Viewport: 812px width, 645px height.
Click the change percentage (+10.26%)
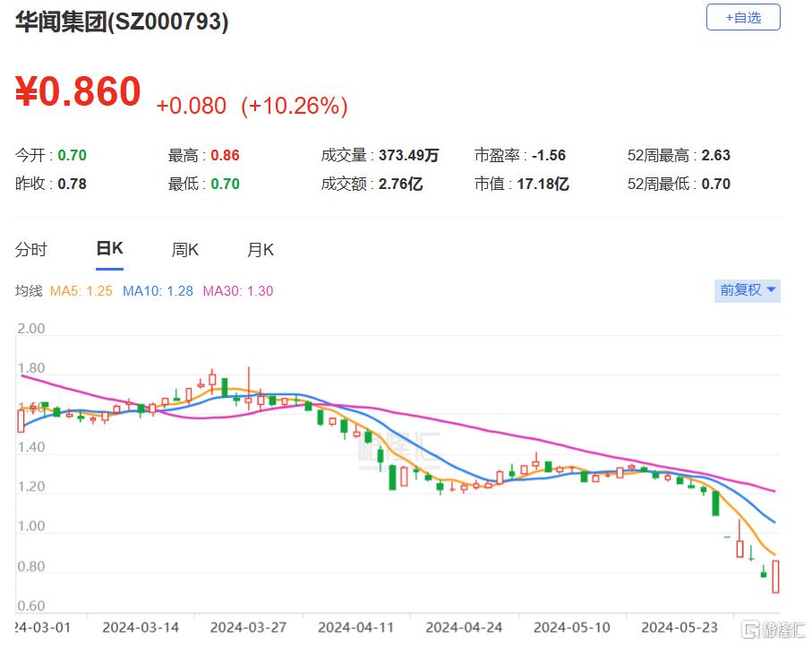(x=295, y=106)
